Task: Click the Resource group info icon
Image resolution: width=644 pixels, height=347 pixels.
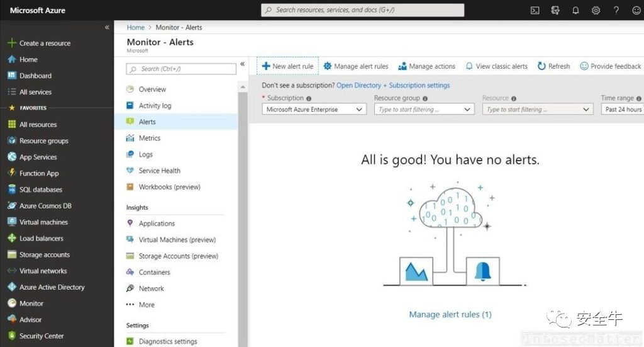Action: [x=425, y=99]
